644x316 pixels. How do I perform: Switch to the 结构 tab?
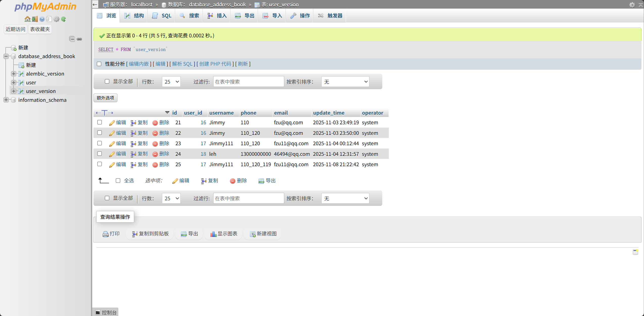pos(133,15)
